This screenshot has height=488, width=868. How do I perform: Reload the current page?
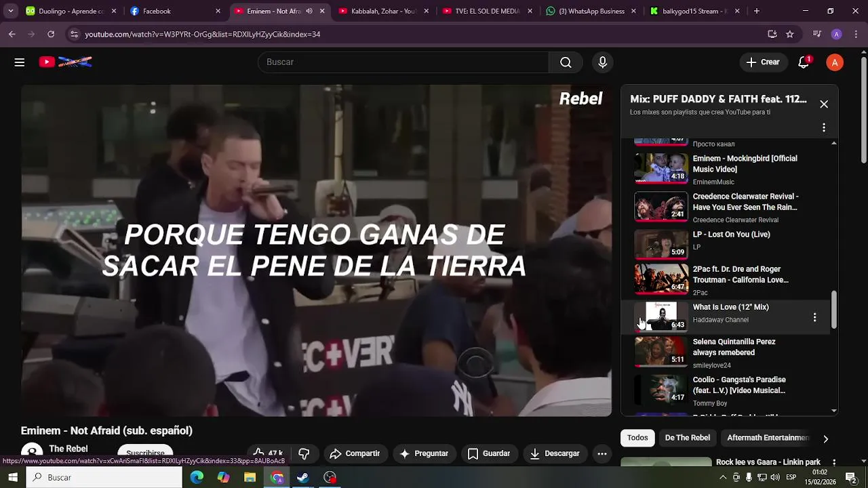tap(51, 34)
